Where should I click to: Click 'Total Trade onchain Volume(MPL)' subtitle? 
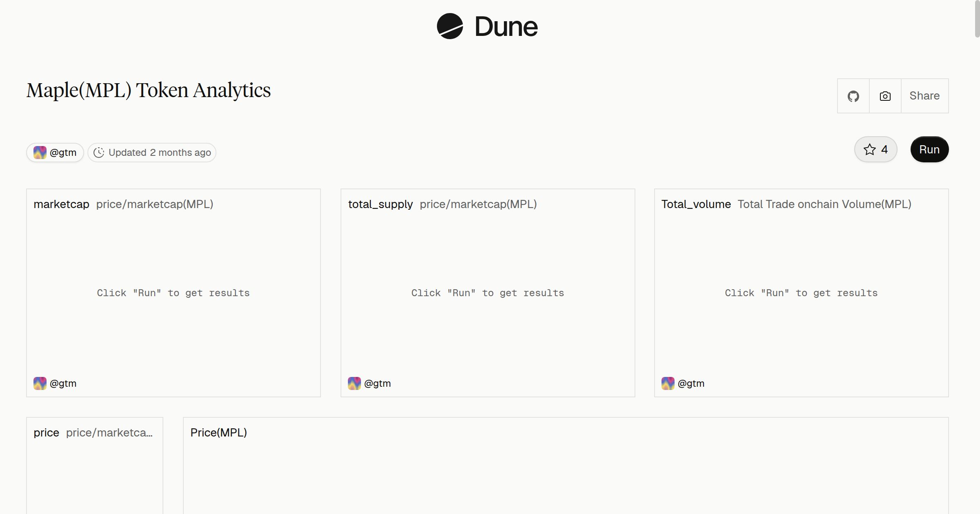[x=824, y=204]
